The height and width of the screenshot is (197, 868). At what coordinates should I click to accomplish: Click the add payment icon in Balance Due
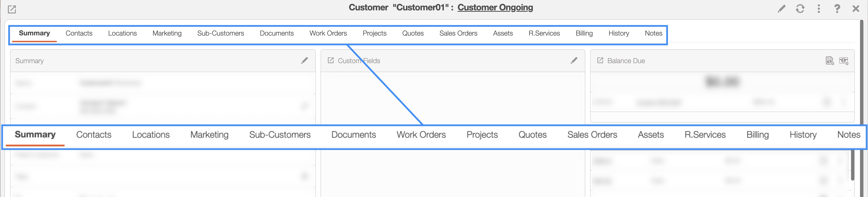(843, 61)
